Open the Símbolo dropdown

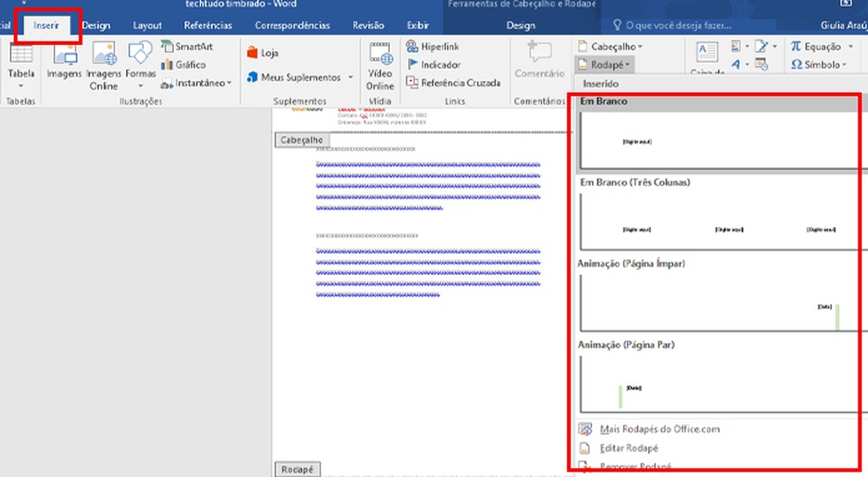[x=819, y=64]
